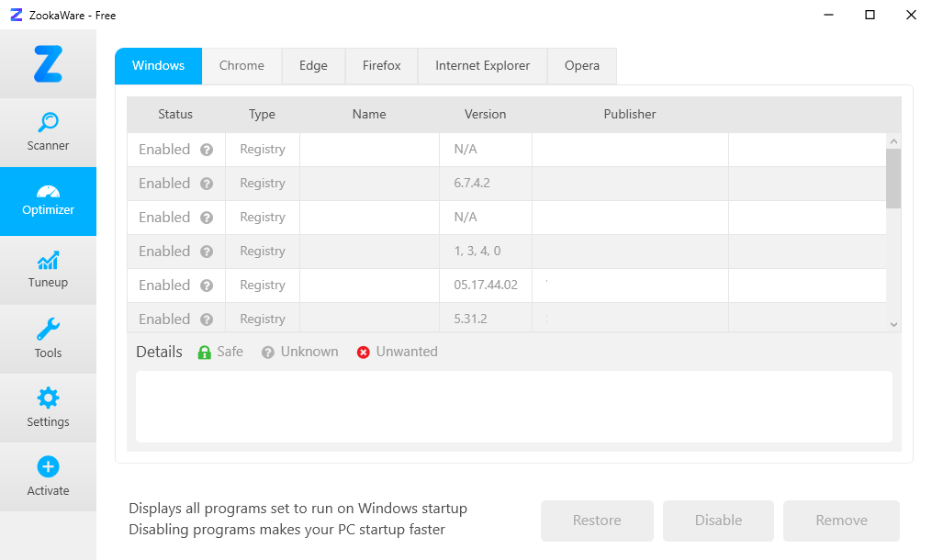Maximize the ZookaWare window
Screen dimensions: 932x560
870,15
